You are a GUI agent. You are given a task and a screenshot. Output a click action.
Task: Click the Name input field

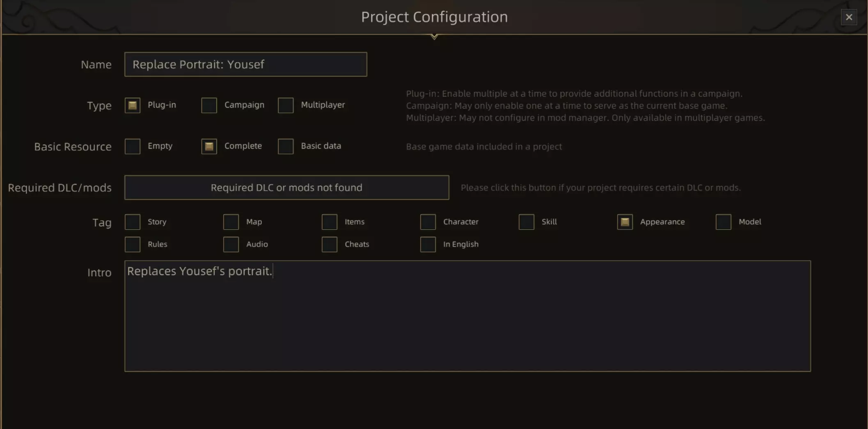[x=245, y=64]
